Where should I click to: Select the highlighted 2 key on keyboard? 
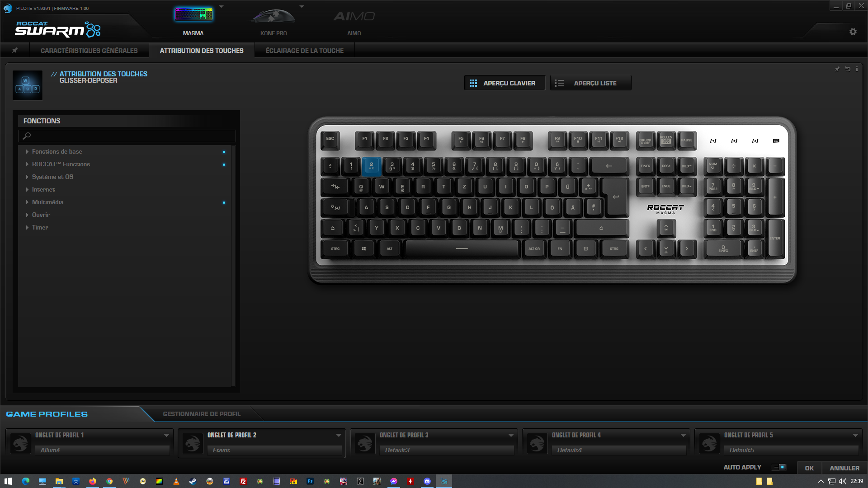click(372, 166)
